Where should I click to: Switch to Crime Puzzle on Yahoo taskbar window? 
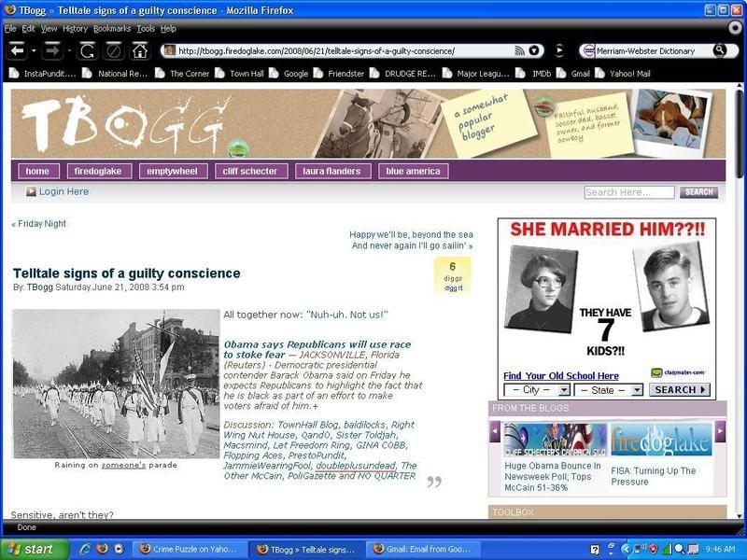188,549
